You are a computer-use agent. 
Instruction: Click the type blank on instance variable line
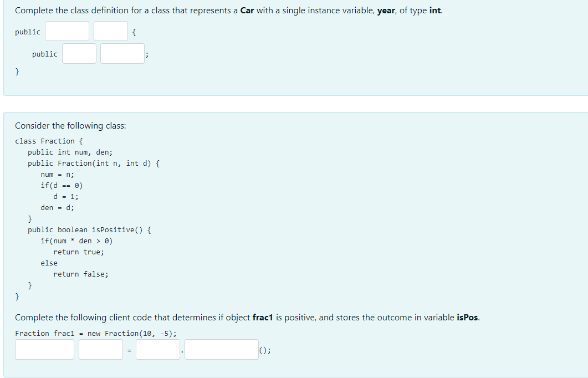(x=79, y=53)
